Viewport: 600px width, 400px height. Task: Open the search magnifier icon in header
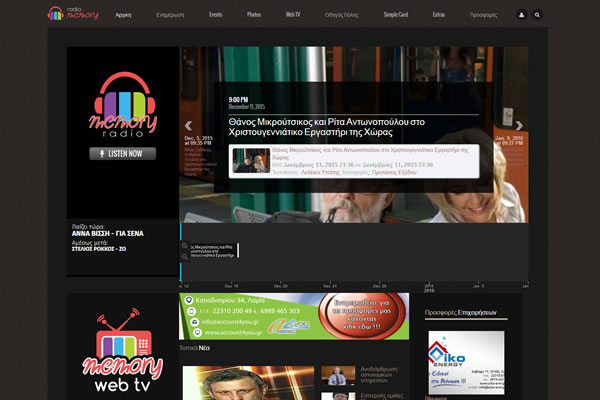coord(537,15)
